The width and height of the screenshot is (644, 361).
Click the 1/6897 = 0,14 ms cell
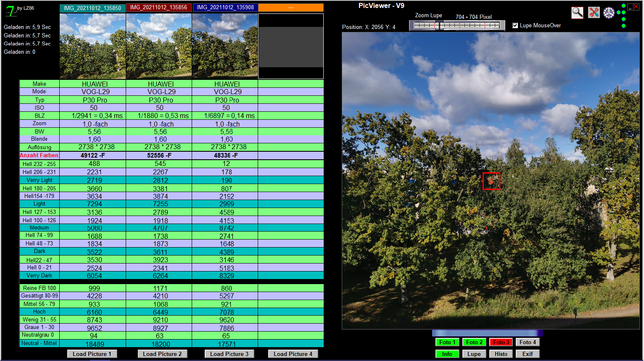225,116
